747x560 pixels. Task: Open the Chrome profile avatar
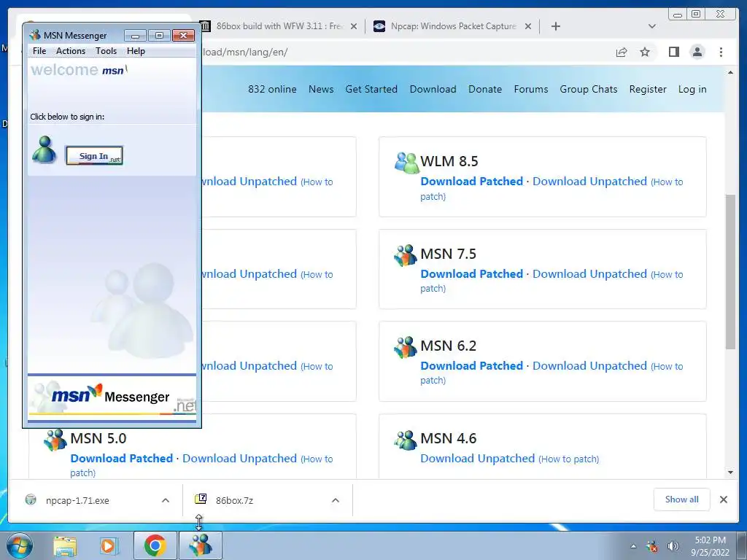tap(697, 52)
